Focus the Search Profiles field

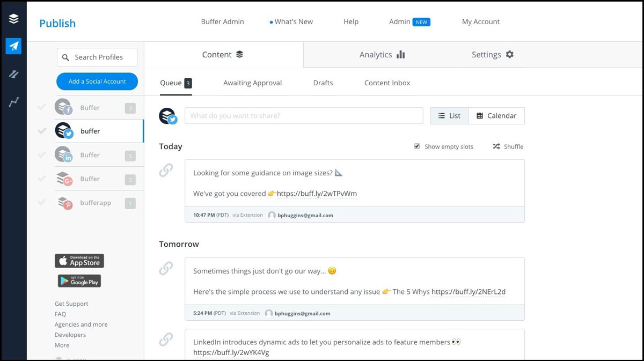coord(97,57)
